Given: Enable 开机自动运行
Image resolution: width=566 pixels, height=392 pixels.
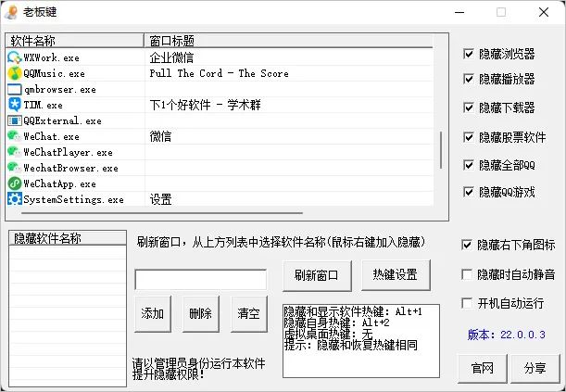Looking at the screenshot, I should (x=467, y=303).
